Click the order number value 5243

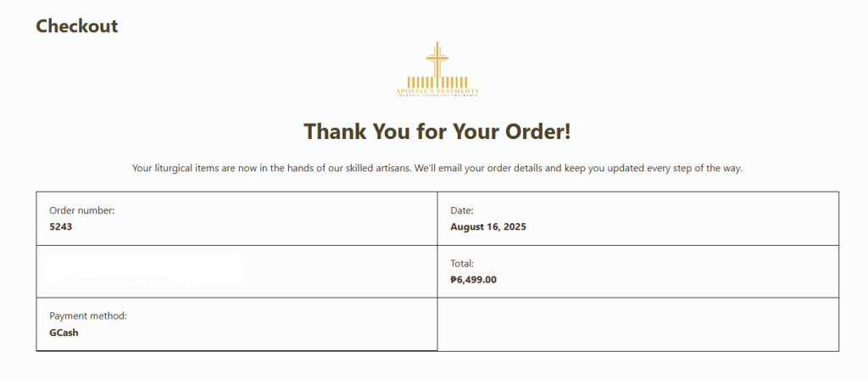point(61,226)
